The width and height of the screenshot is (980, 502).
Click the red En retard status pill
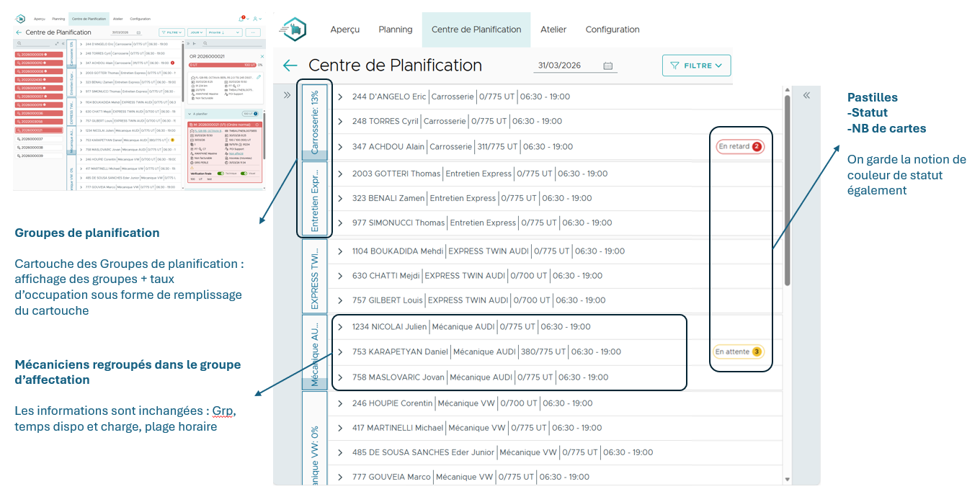(739, 147)
